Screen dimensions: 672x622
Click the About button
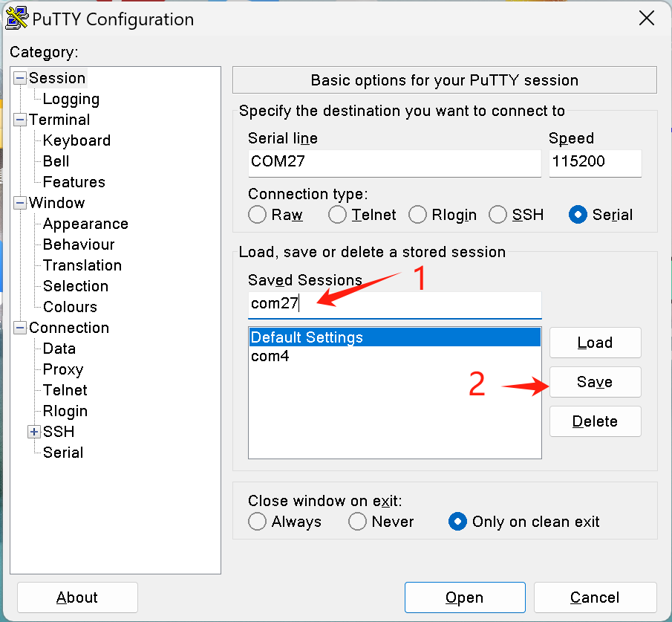[x=77, y=597]
